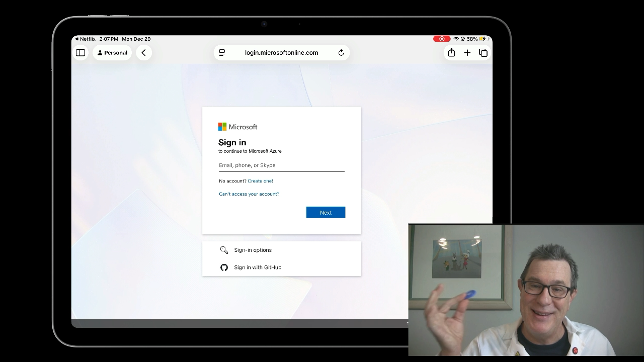Screen dimensions: 644x362
Task: Show the tab overview
Action: (484, 53)
